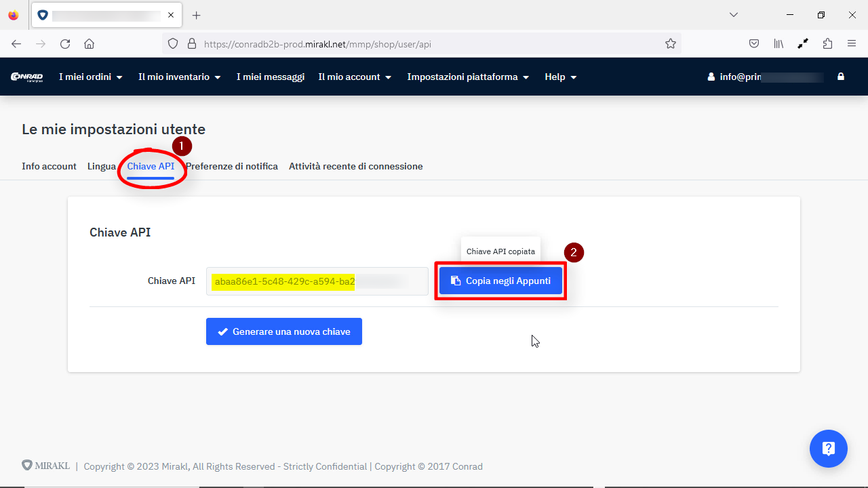The height and width of the screenshot is (488, 868).
Task: Click inside the Chiave API text field
Action: [317, 281]
